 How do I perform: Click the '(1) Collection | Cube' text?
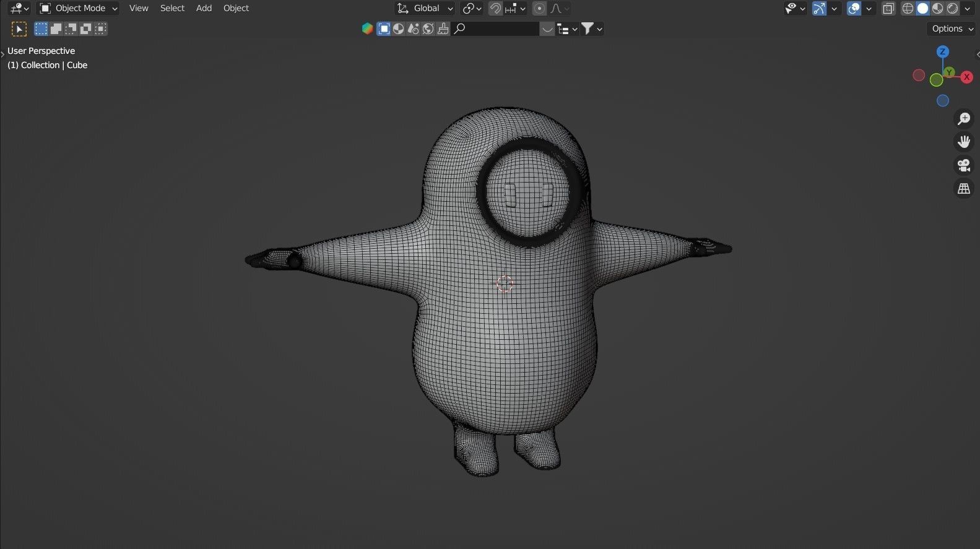tap(47, 65)
